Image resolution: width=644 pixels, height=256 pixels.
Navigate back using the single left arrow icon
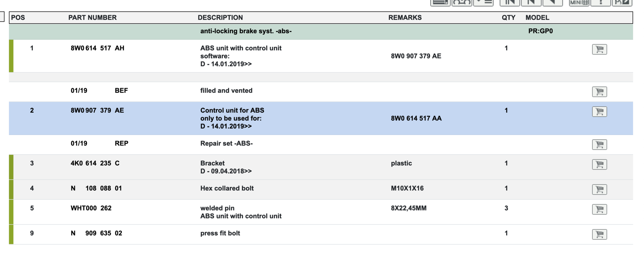click(x=552, y=3)
